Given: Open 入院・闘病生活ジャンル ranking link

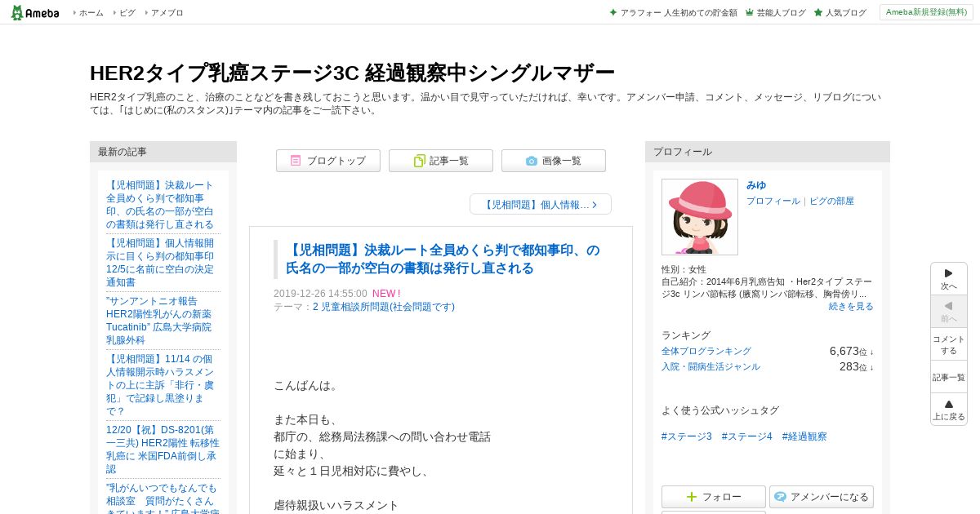Looking at the screenshot, I should click(710, 366).
